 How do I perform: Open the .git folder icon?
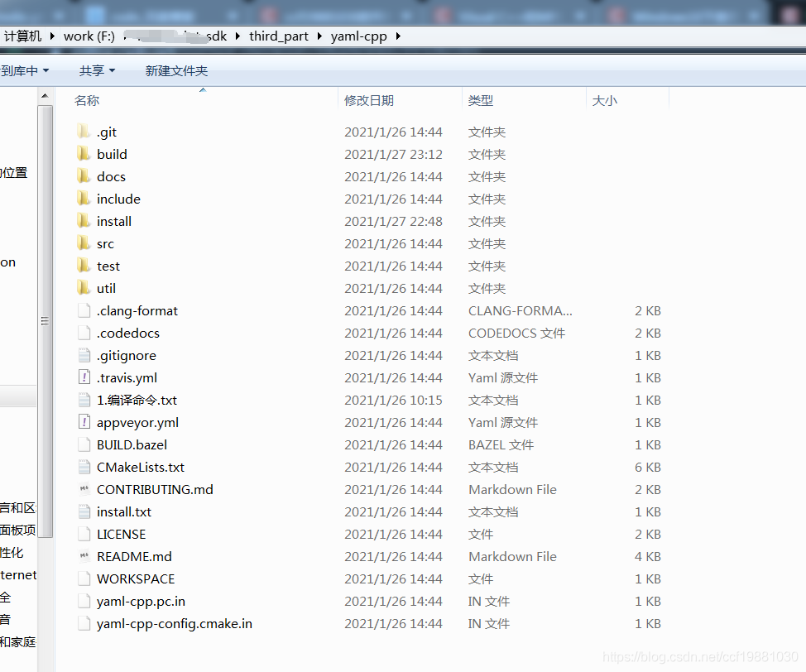84,132
